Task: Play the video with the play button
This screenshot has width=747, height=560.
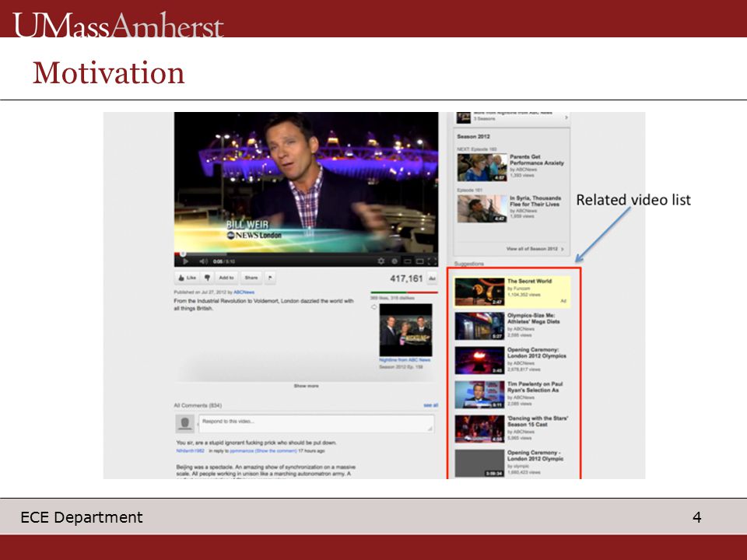Action: 186,261
